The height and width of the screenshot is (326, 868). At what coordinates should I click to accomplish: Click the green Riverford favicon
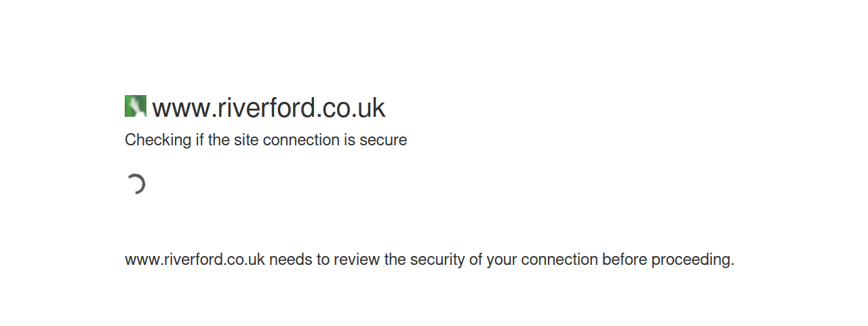[x=136, y=106]
